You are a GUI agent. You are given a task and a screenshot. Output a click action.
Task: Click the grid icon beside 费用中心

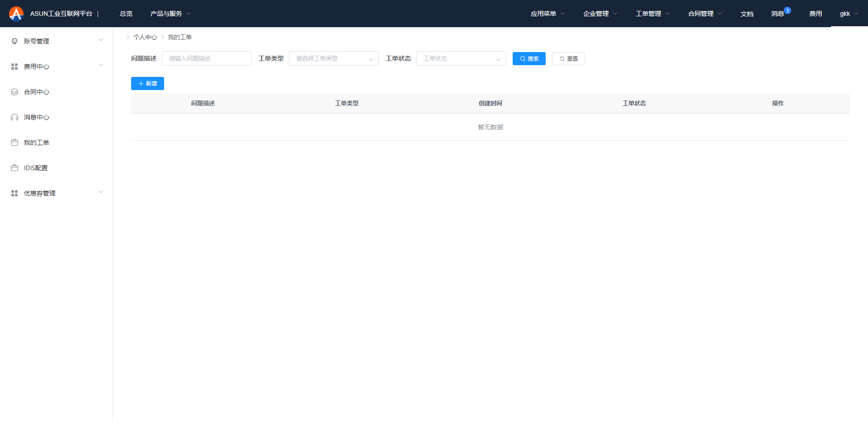14,67
